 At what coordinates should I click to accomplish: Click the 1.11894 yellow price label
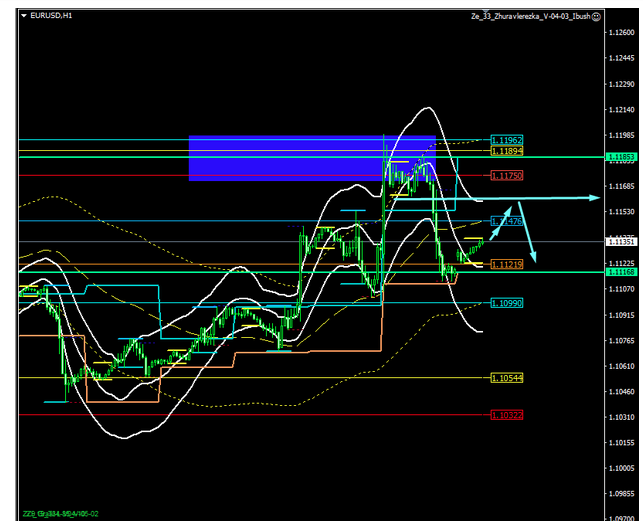pyautogui.click(x=507, y=150)
